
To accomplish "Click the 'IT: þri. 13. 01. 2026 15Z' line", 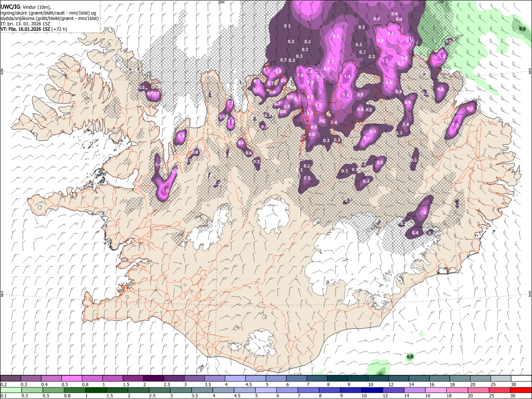I will click(25, 24).
